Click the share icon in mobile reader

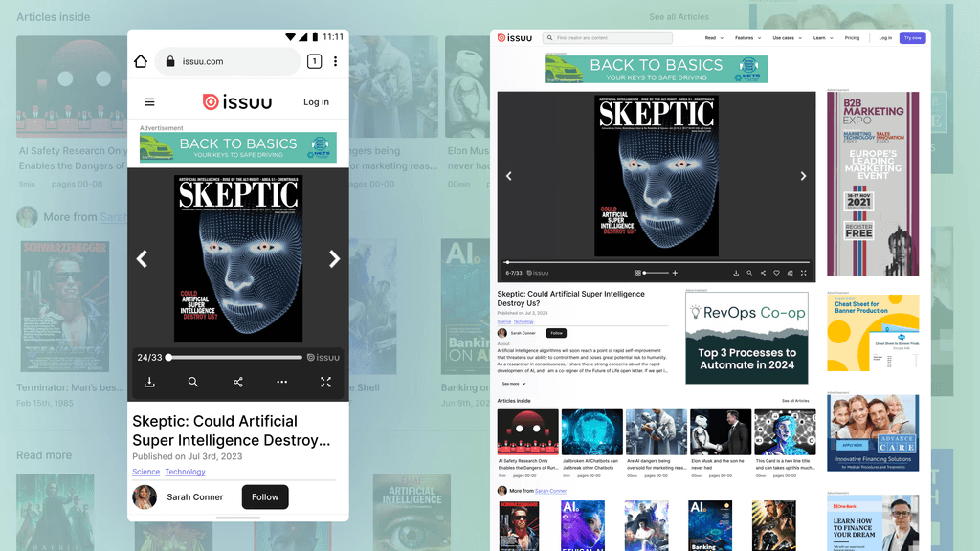[x=238, y=382]
